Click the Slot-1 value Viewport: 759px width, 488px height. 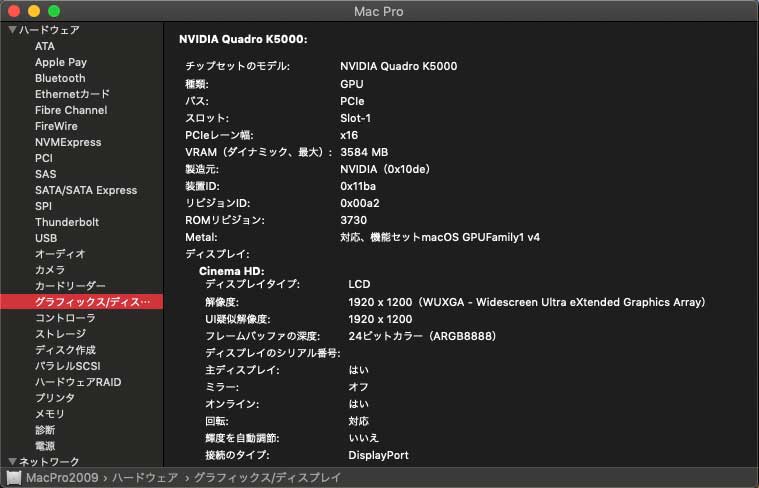355,118
